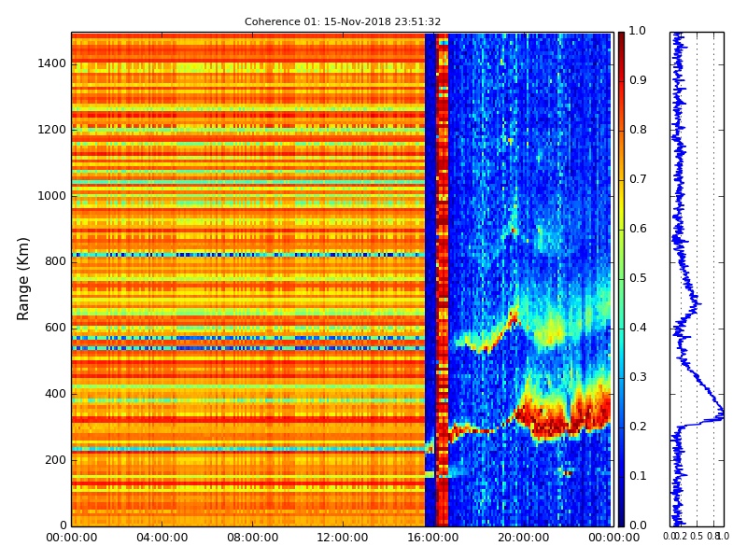The image size is (747, 560).
Task: Click the 'Range (Km)' y-axis label
Action: [x=22, y=279]
